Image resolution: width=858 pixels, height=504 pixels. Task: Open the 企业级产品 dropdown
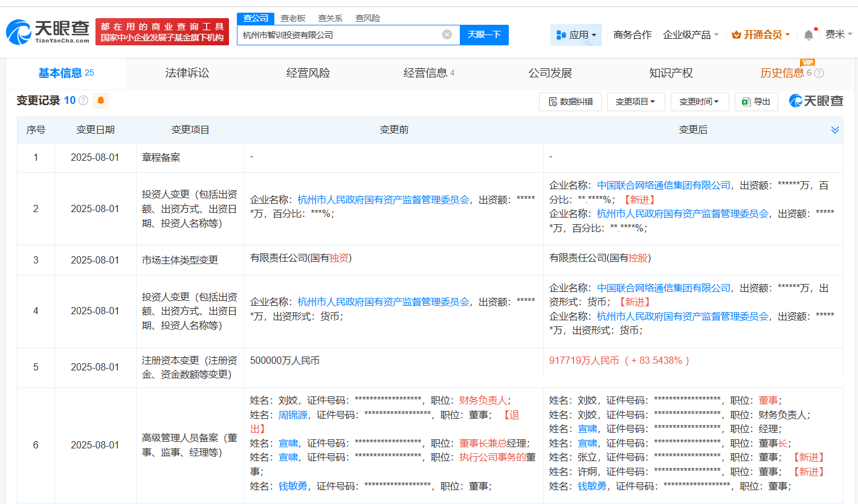[691, 35]
